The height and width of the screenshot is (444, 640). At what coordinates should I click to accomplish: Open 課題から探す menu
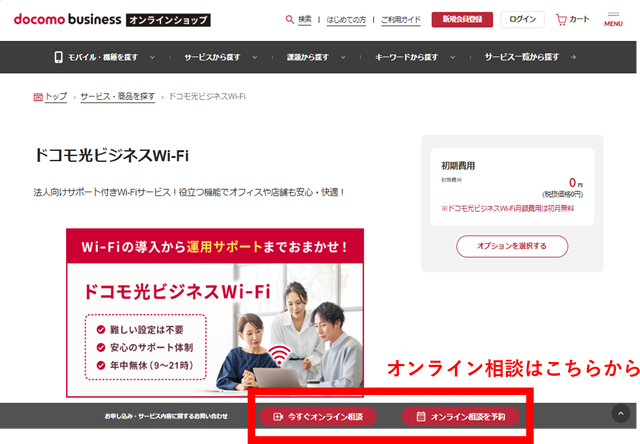pos(308,58)
